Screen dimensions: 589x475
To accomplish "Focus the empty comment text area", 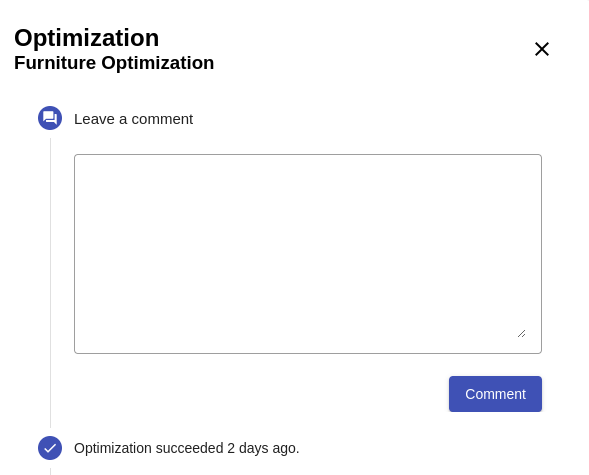I will pos(308,254).
